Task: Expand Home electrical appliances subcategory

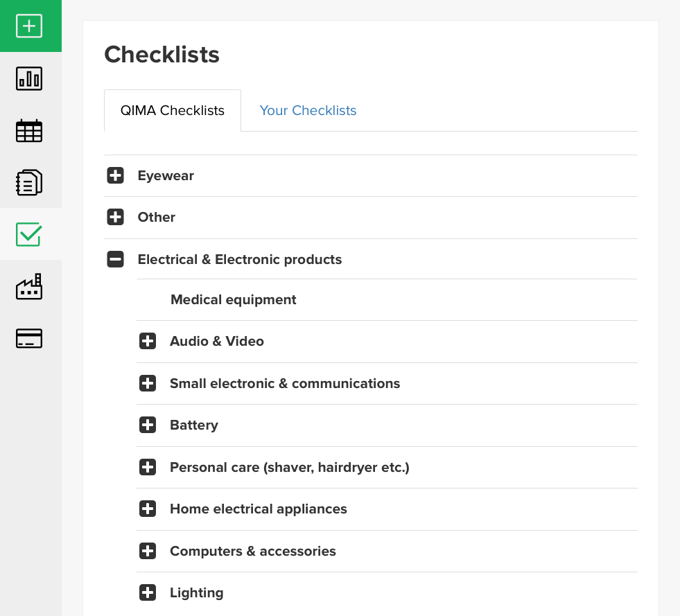Action: pos(148,509)
